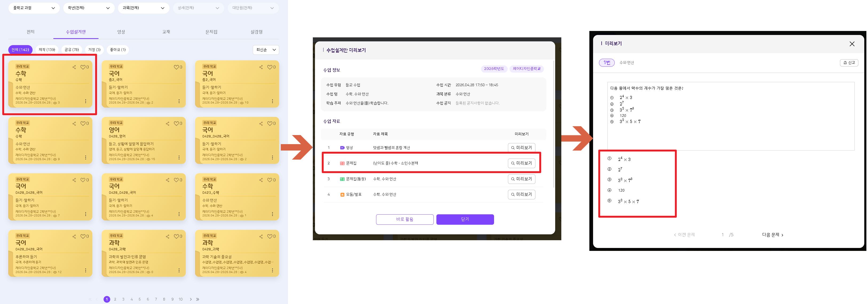The image size is (868, 304).
Task: Expand the 학년(전체) dropdown
Action: tap(89, 8)
